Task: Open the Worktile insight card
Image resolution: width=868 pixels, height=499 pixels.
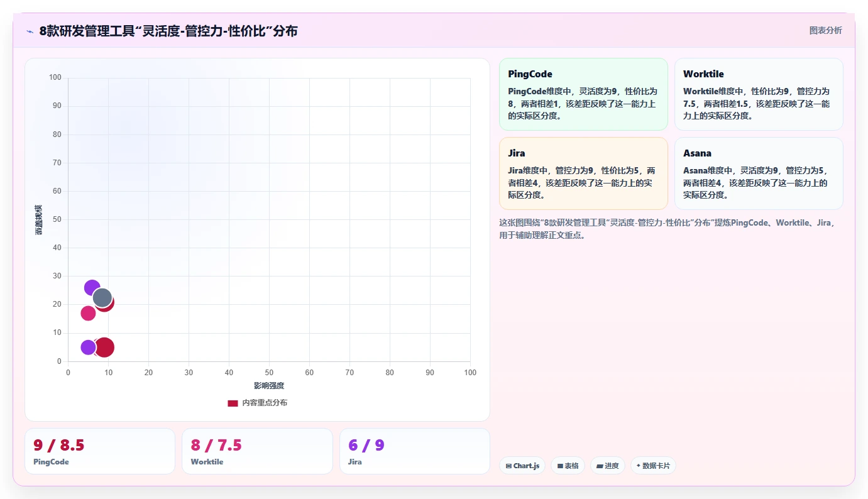Action: (759, 94)
